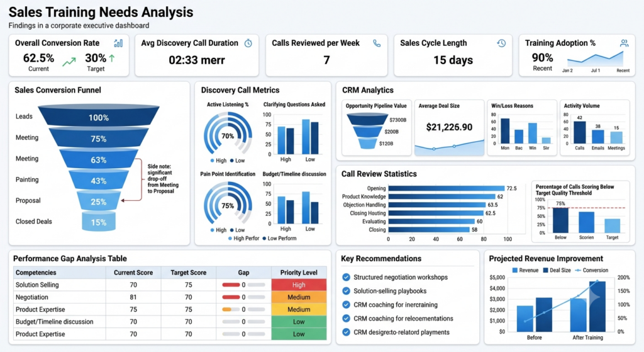Click checkmark icon for CRM coaching for relcoementations

point(347,318)
